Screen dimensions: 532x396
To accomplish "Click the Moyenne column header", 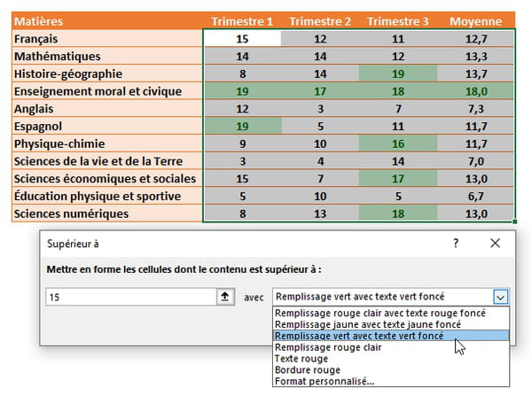I will coord(475,21).
